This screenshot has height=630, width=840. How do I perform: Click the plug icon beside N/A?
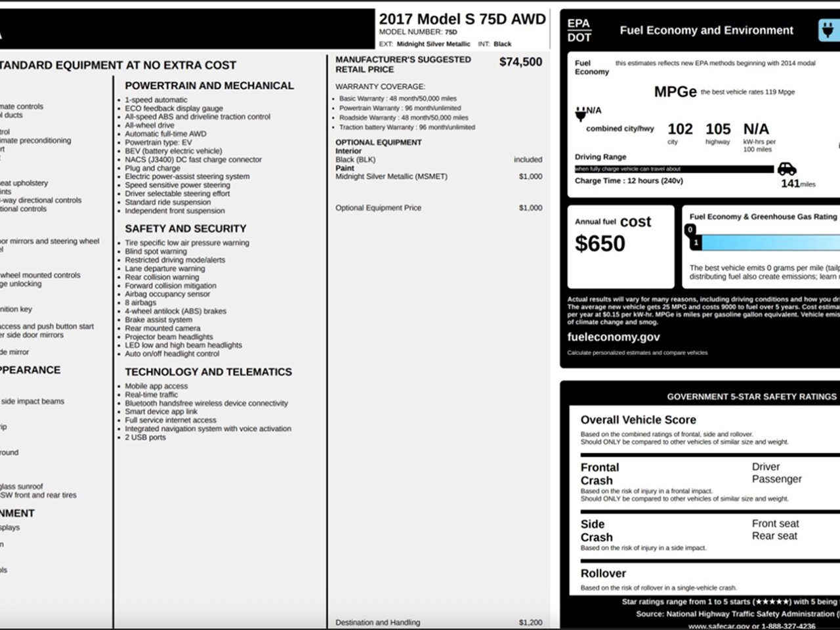point(580,114)
